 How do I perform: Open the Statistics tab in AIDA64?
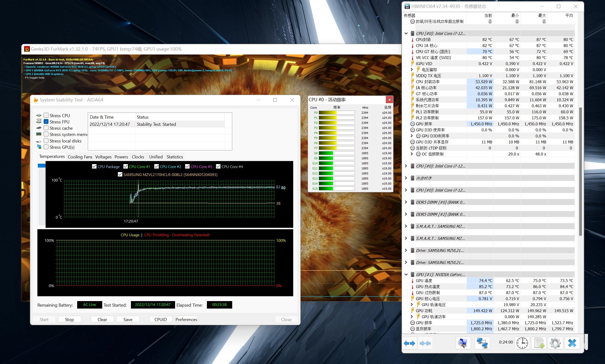coord(174,157)
